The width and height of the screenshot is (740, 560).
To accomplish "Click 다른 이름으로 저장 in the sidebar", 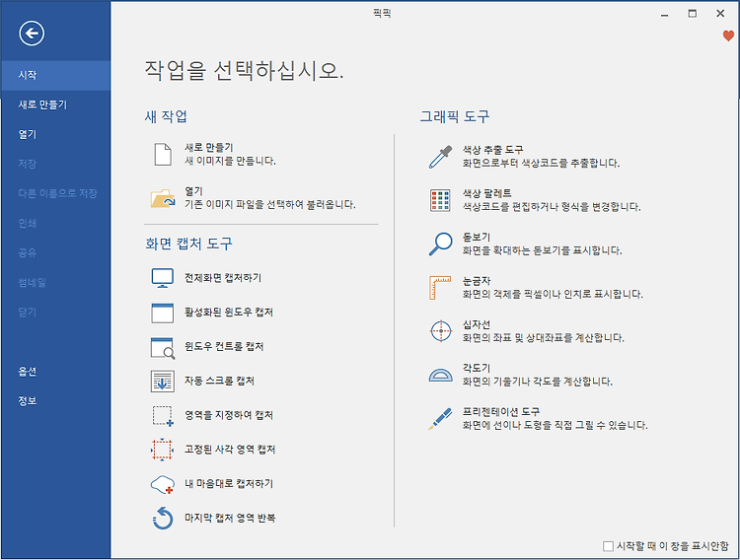I will tap(55, 194).
